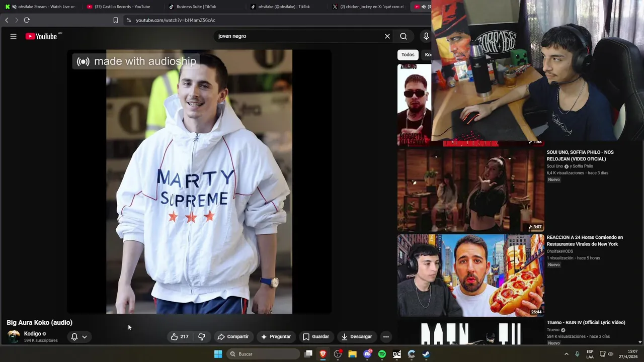Viewport: 644px width, 362px height.
Task: Open the DC app icon in taskbar
Action: (x=396, y=354)
